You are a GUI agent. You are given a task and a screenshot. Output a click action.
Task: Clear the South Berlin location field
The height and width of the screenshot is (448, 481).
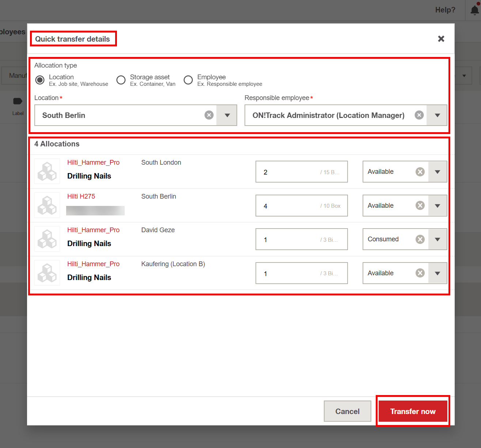209,115
